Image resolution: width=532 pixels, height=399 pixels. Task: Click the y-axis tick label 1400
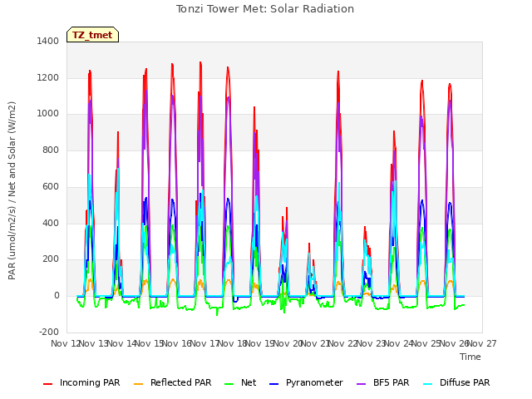click(x=48, y=41)
